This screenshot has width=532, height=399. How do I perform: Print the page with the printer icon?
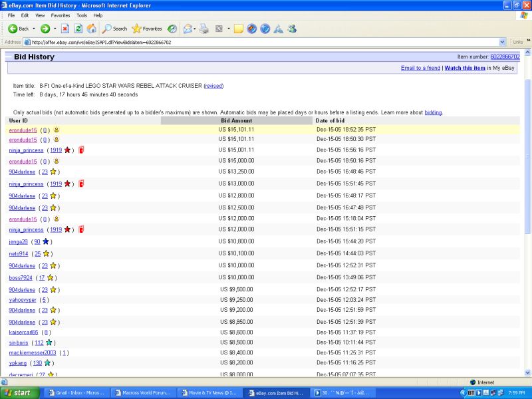[x=204, y=29]
